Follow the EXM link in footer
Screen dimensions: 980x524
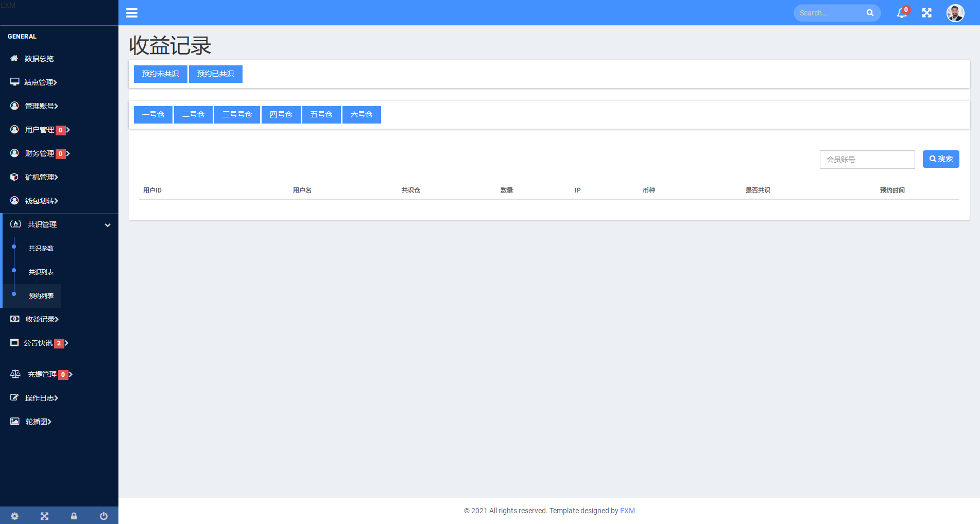click(627, 511)
